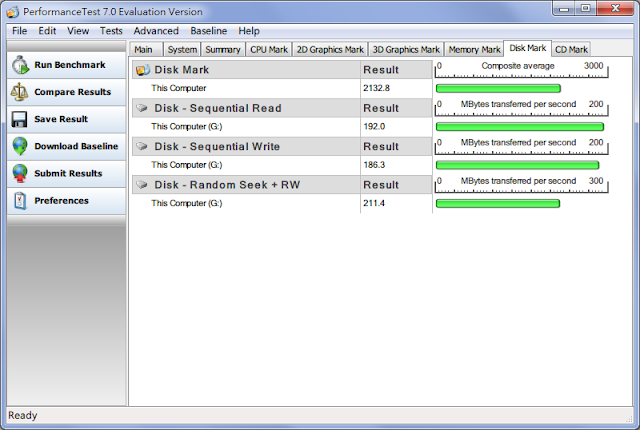640x430 pixels.
Task: Click the 211.4 result value
Action: (x=374, y=203)
